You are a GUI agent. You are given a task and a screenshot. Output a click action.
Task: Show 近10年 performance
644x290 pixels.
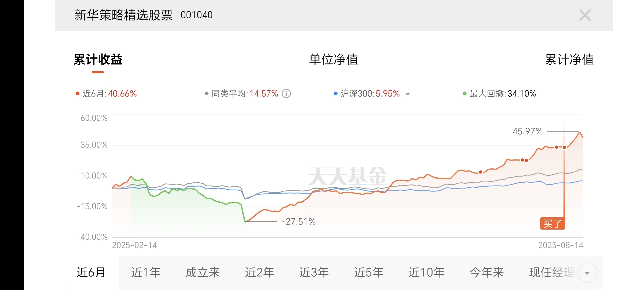click(x=426, y=273)
